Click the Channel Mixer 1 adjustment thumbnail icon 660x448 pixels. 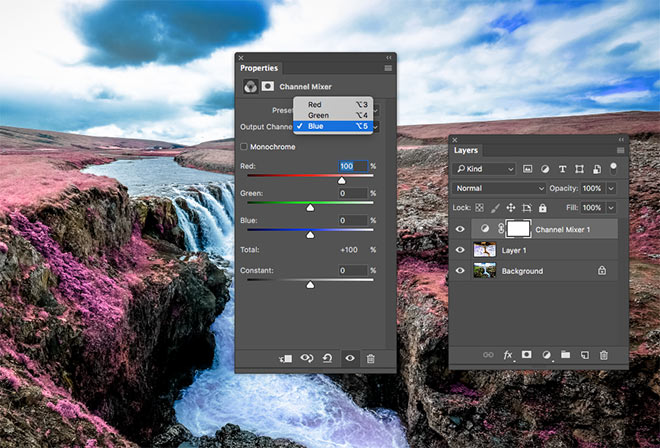[485, 229]
